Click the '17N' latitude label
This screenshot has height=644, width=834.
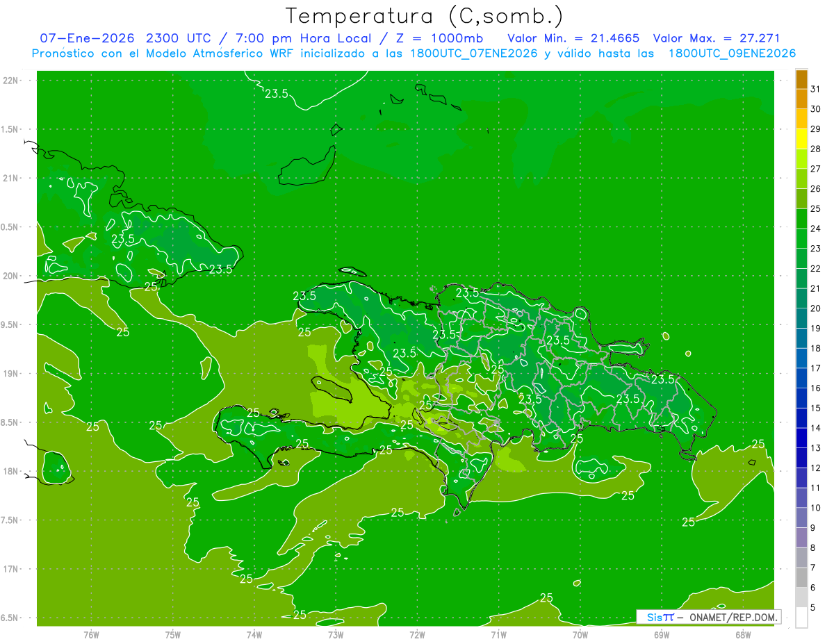[x=12, y=569]
